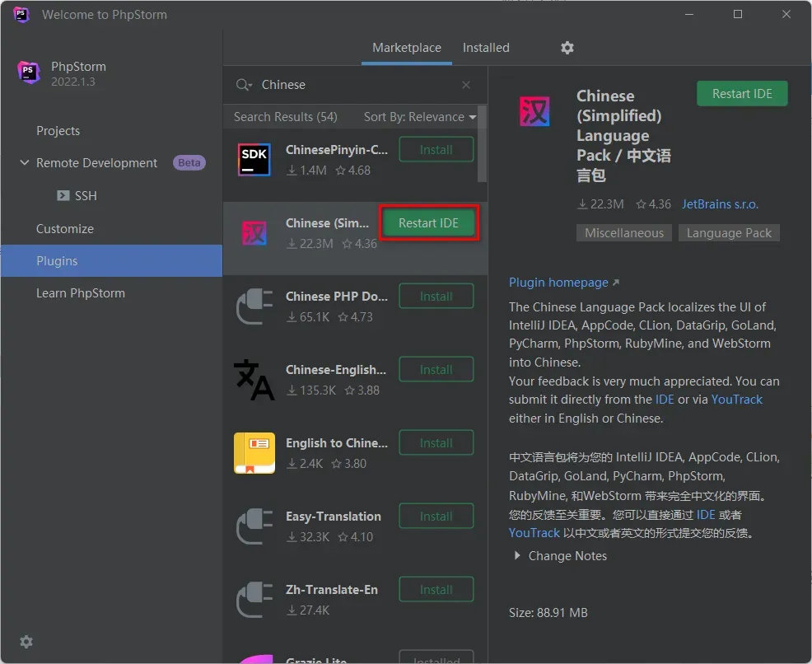Screen dimensions: 812x664
Task: Click the search magnifier icon
Action: point(242,84)
